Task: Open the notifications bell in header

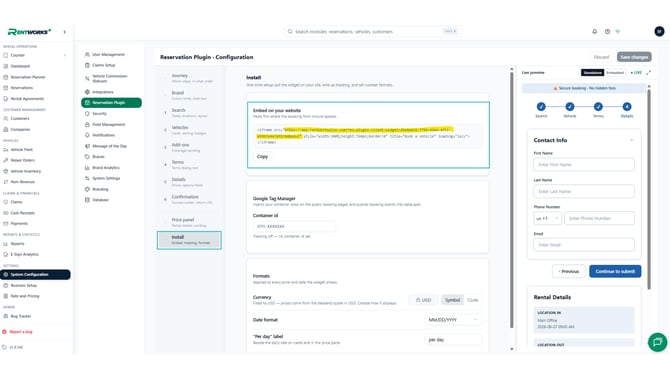Action: tap(594, 32)
